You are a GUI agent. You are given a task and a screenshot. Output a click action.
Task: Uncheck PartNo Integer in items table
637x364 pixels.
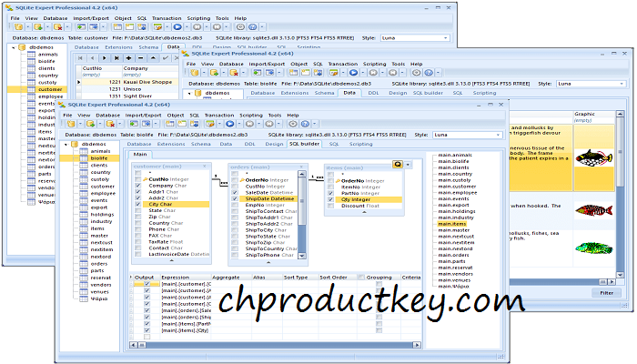(x=330, y=193)
